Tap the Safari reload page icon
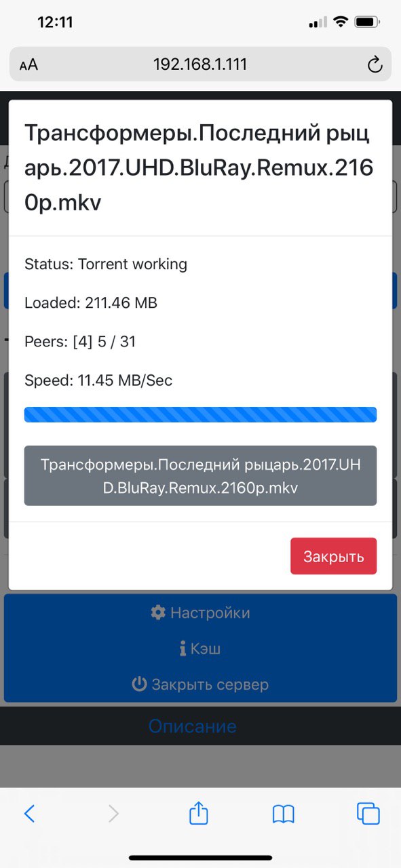 (375, 64)
